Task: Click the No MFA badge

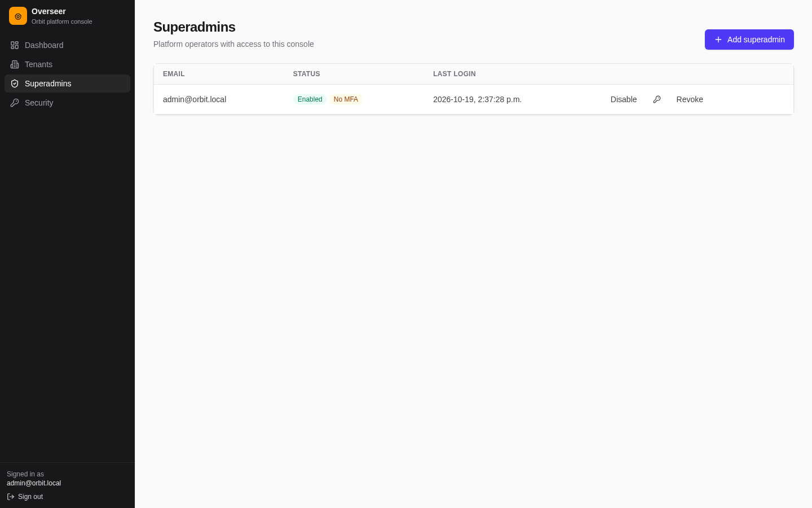Action: pos(346,99)
